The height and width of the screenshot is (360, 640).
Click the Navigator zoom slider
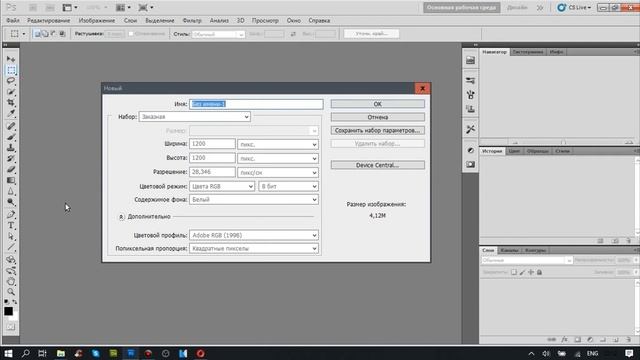(x=563, y=143)
